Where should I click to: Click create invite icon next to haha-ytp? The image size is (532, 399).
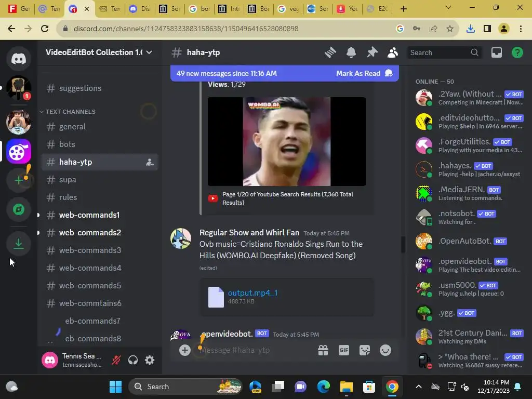click(150, 162)
